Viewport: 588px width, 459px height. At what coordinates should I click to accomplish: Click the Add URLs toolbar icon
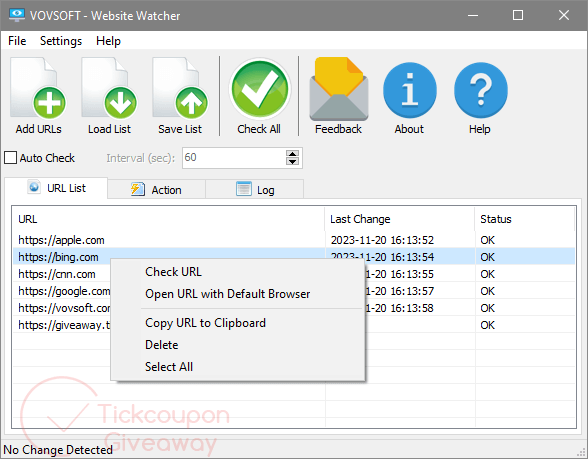point(38,88)
